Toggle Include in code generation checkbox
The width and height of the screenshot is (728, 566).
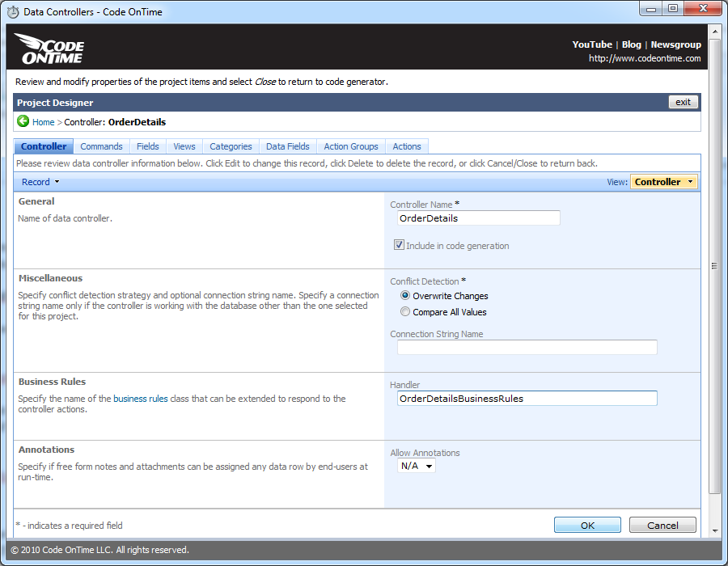[x=399, y=245]
